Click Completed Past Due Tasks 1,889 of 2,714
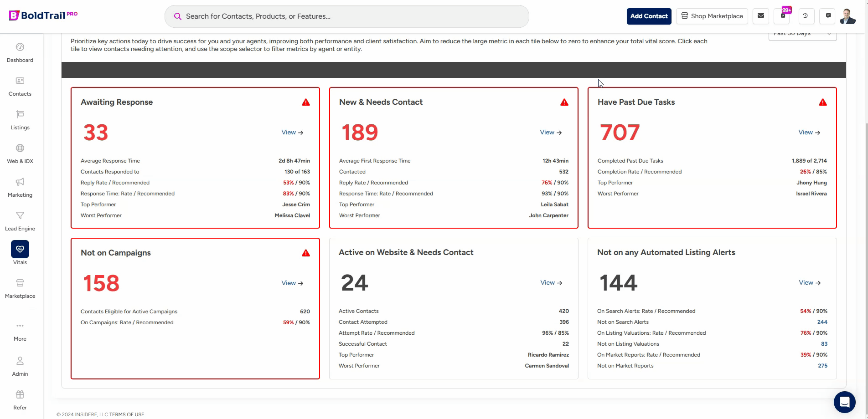 click(809, 161)
